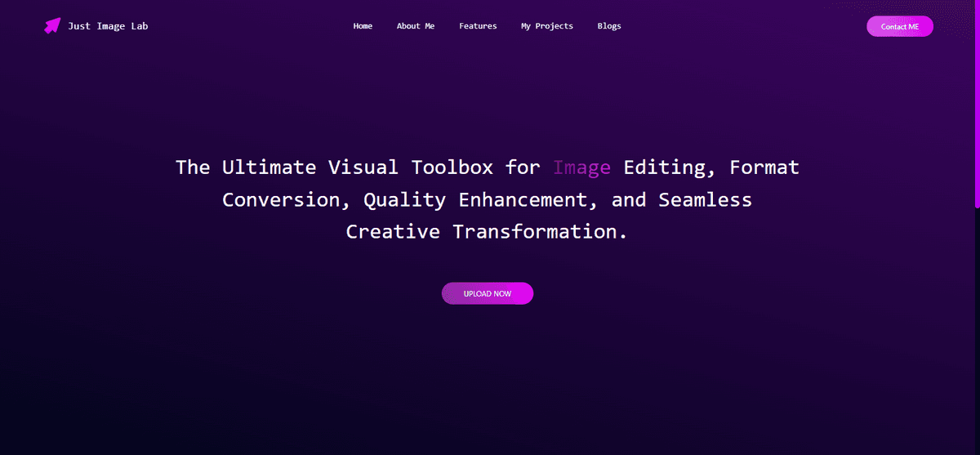Click the scrollbar track below the thumb

(x=977, y=327)
